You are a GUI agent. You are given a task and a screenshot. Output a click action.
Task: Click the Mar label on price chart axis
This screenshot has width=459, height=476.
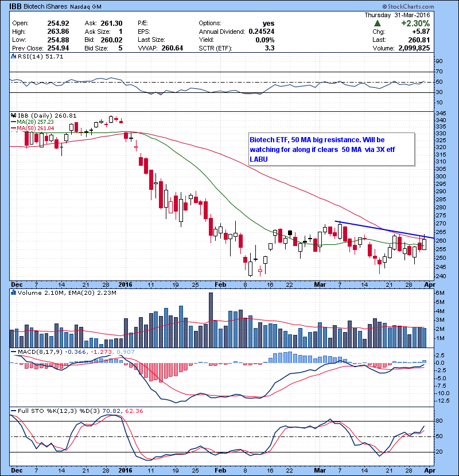click(320, 285)
